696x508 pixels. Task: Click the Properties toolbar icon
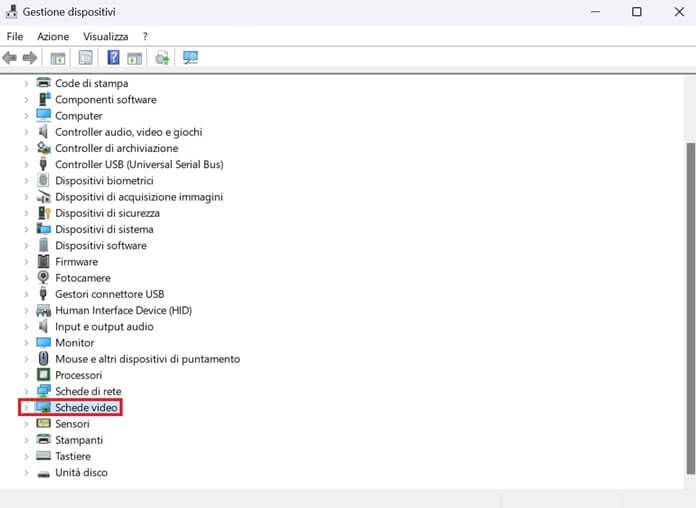(x=85, y=58)
